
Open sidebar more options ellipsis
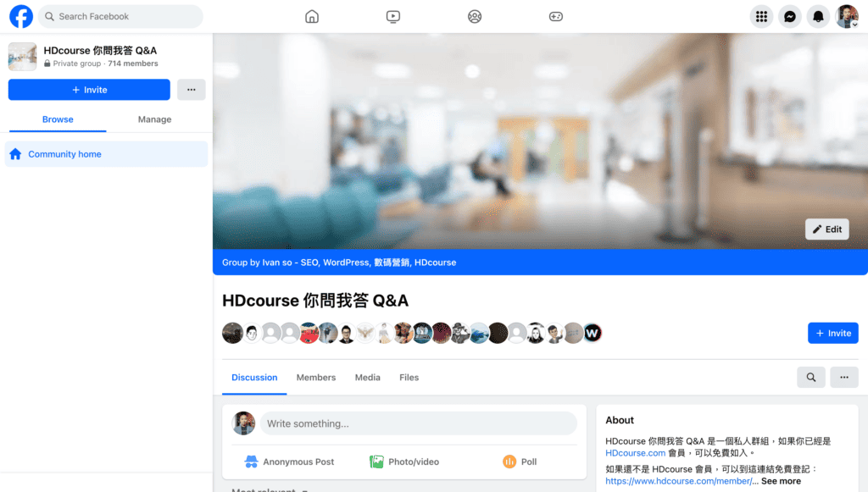[x=192, y=90]
